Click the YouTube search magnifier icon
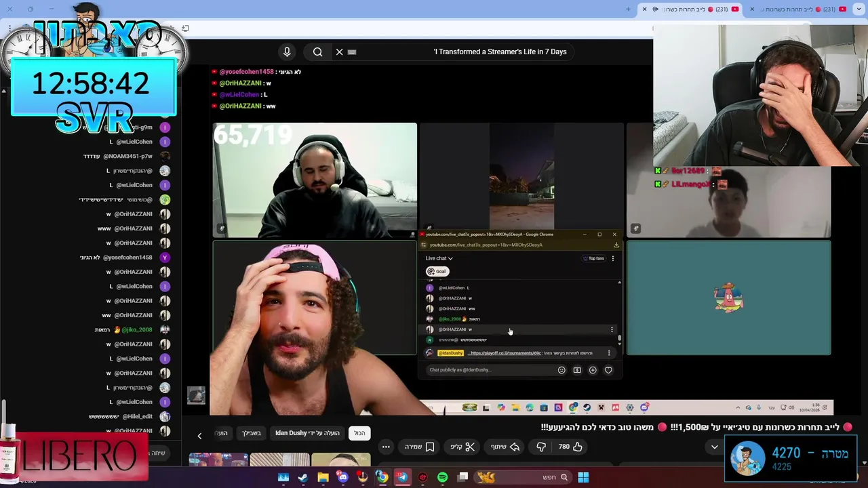This screenshot has height=488, width=868. point(317,52)
